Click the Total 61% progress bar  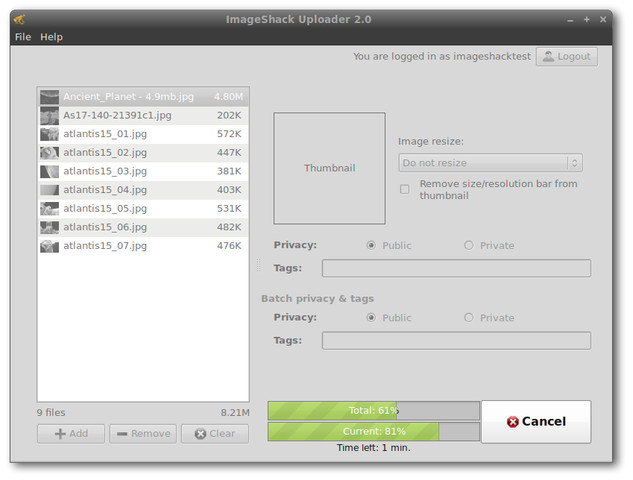point(373,411)
